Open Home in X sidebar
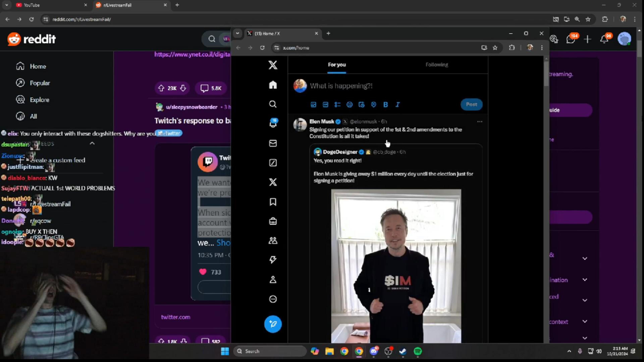This screenshot has height=362, width=644. pyautogui.click(x=273, y=85)
